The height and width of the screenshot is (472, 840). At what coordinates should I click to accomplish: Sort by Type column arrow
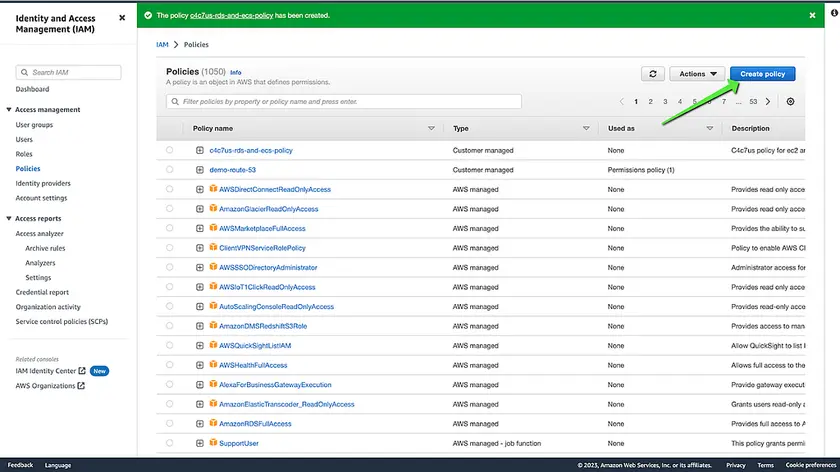coord(586,129)
